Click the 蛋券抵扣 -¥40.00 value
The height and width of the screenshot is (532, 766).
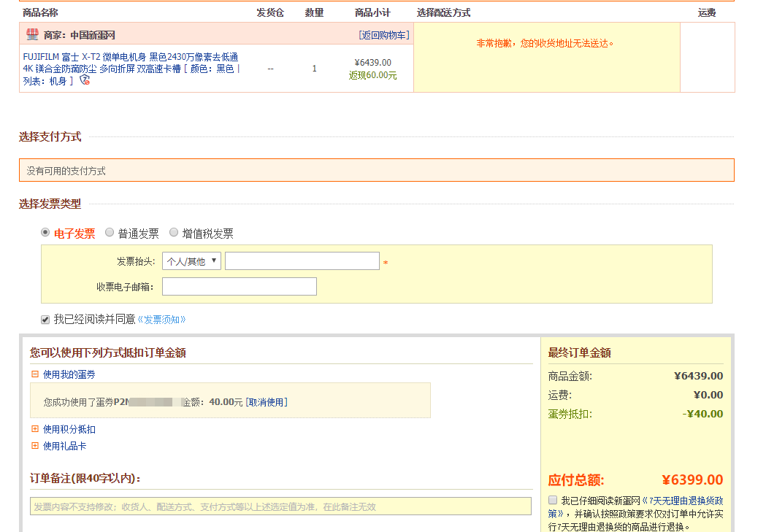pyautogui.click(x=702, y=414)
